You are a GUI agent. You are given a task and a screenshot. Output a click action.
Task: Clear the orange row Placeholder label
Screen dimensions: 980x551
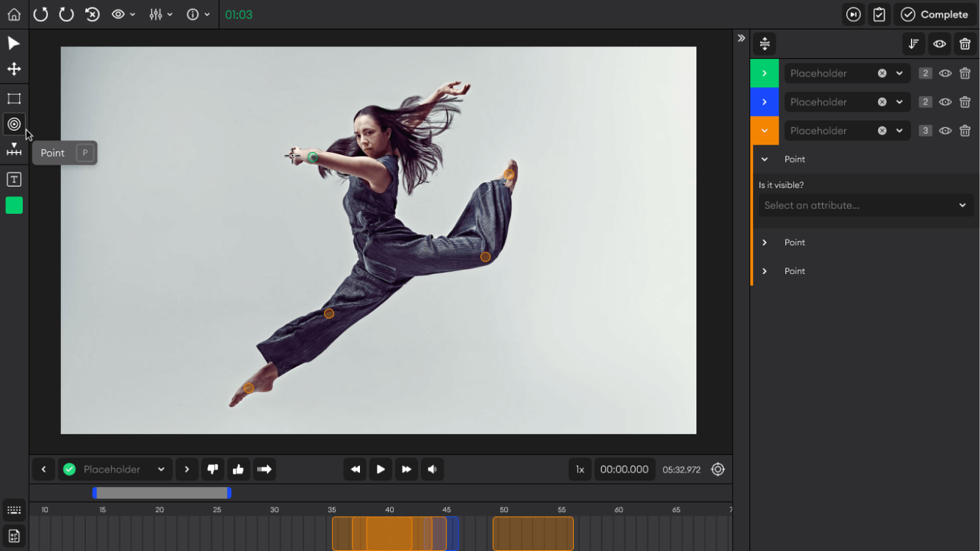click(x=882, y=131)
